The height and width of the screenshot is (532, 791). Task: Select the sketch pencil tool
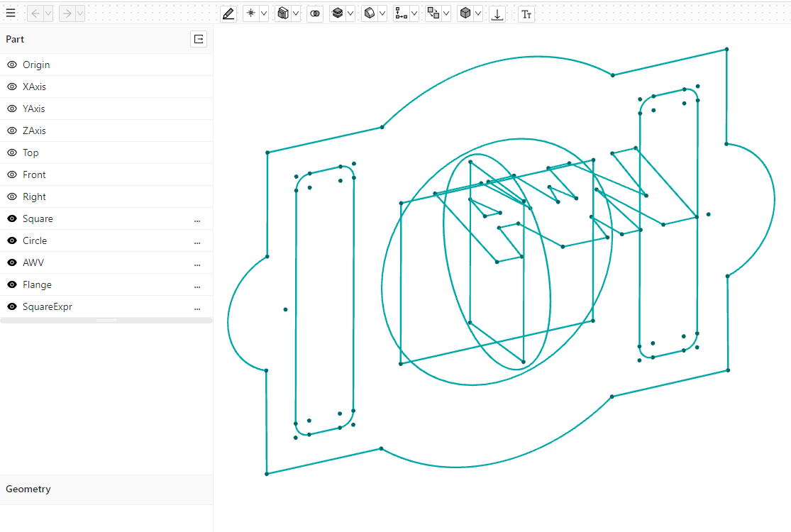coord(228,13)
